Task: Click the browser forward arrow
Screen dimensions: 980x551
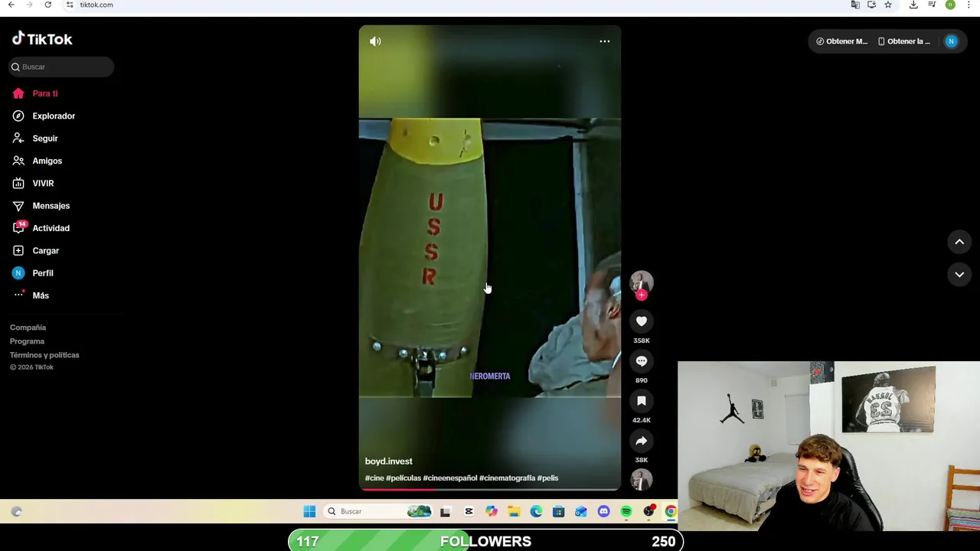Action: [x=29, y=5]
